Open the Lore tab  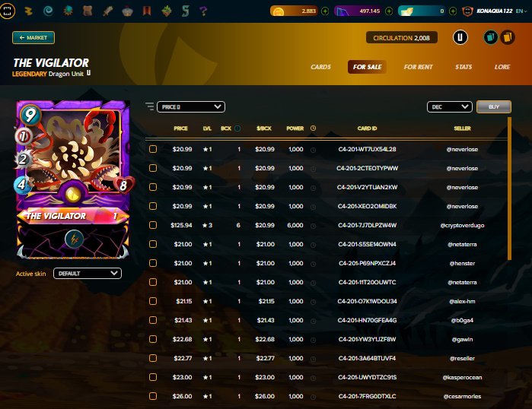click(x=502, y=67)
